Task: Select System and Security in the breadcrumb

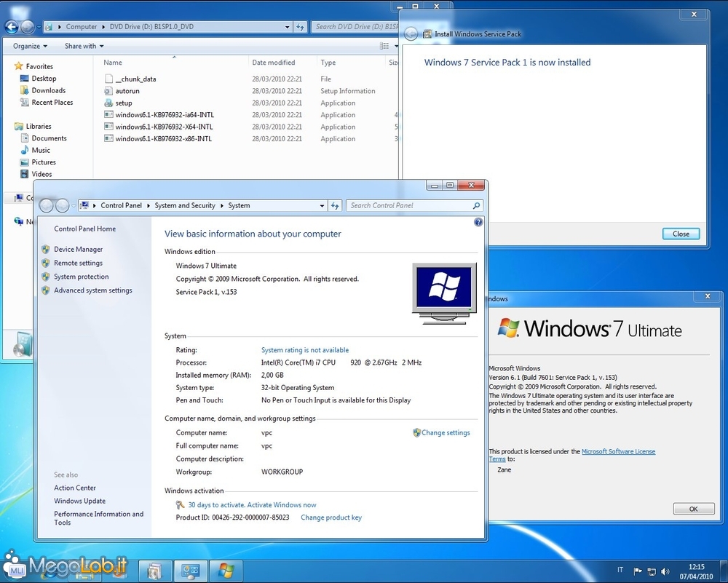Action: click(x=185, y=206)
